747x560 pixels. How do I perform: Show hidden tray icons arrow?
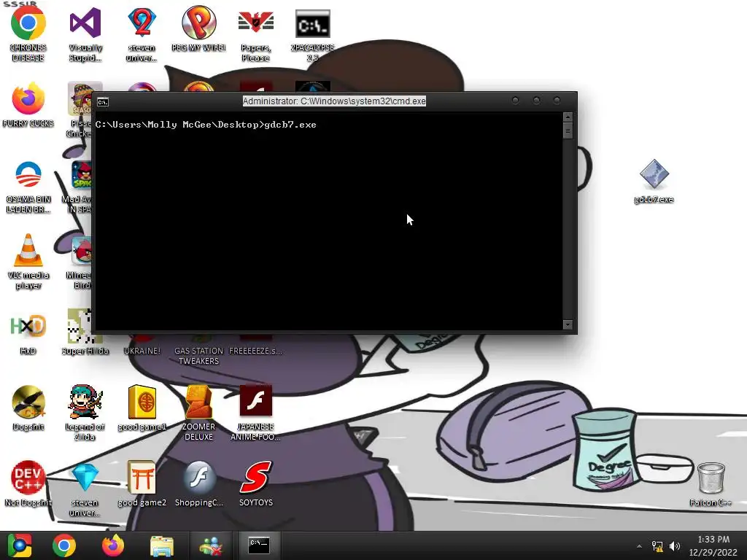coord(639,546)
